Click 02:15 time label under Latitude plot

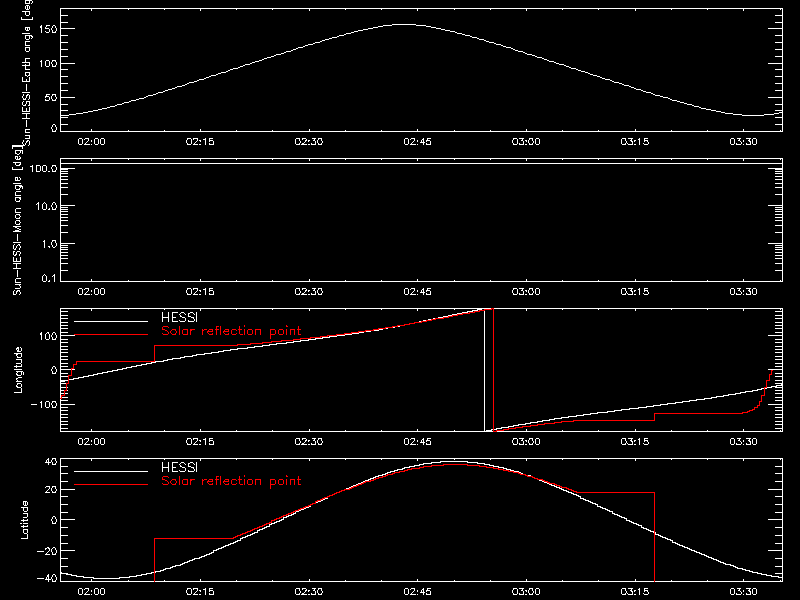point(200,591)
